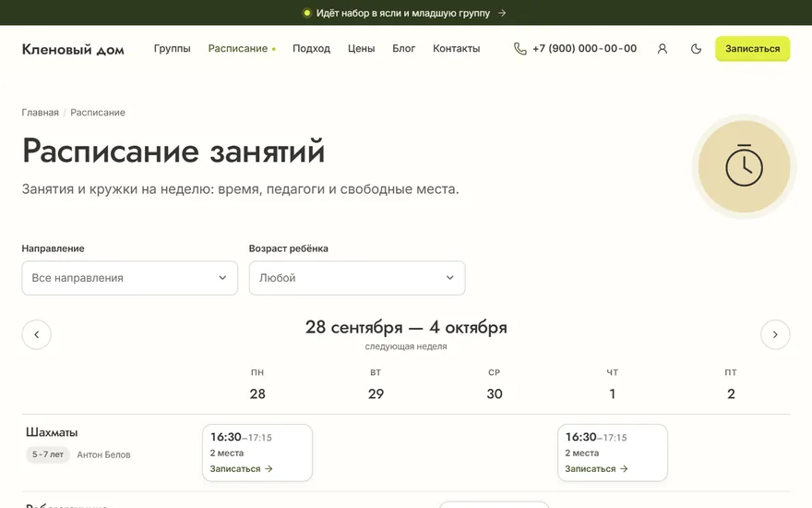Image resolution: width=812 pixels, height=508 pixels.
Task: Go to next week arrow
Action: click(775, 334)
